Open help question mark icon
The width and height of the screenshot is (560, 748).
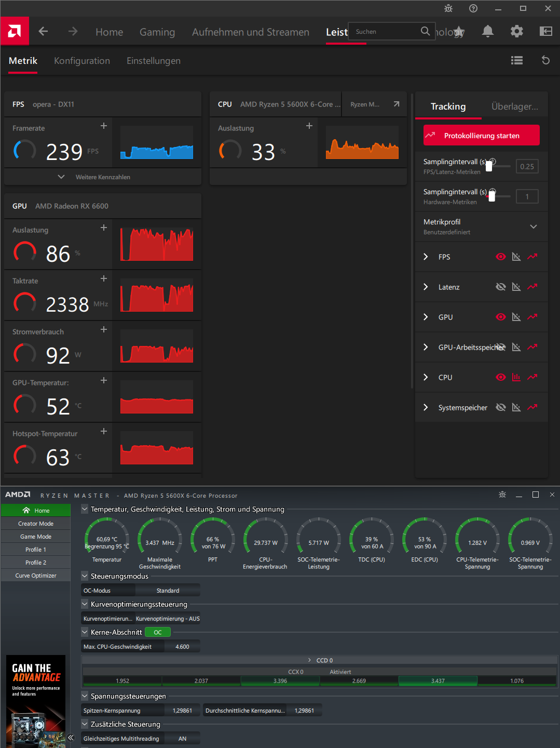[473, 8]
